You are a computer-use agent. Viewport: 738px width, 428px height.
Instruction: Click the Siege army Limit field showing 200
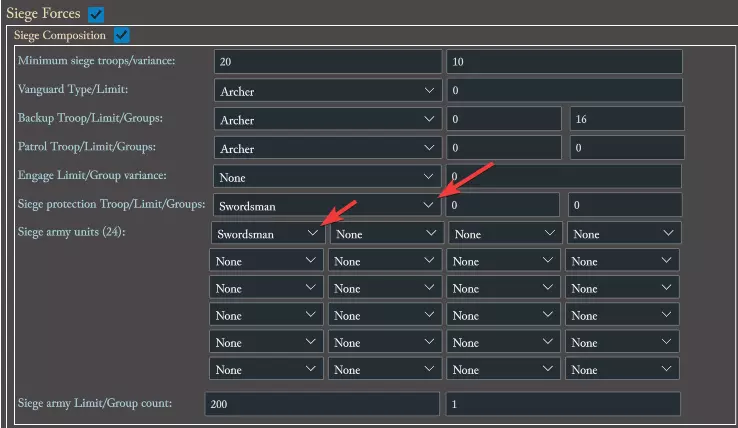point(321,404)
